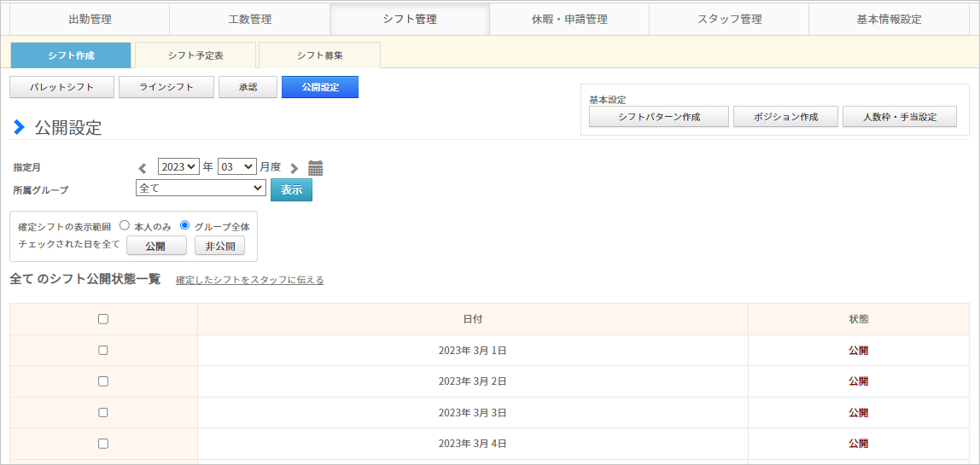This screenshot has width=980, height=465.
Task: Click the パレットシフト button
Action: click(61, 87)
